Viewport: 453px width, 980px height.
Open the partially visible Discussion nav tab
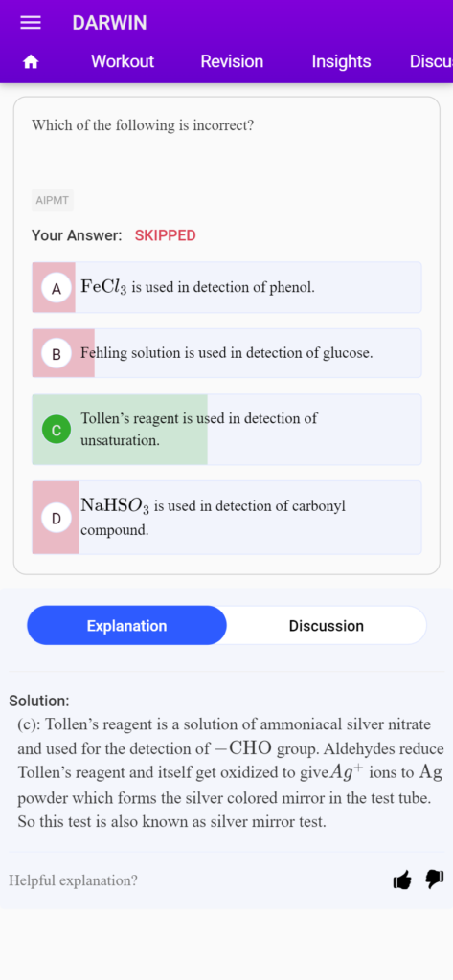tap(431, 61)
